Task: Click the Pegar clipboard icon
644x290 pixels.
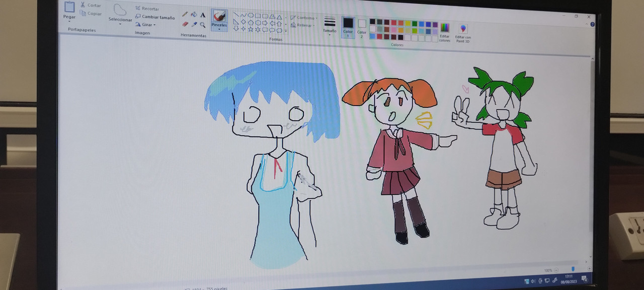Action: pos(69,7)
